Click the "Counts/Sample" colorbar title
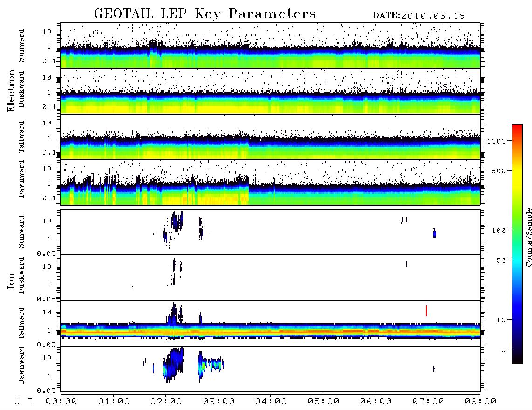Viewport: 532px width, 410px height. (529, 237)
